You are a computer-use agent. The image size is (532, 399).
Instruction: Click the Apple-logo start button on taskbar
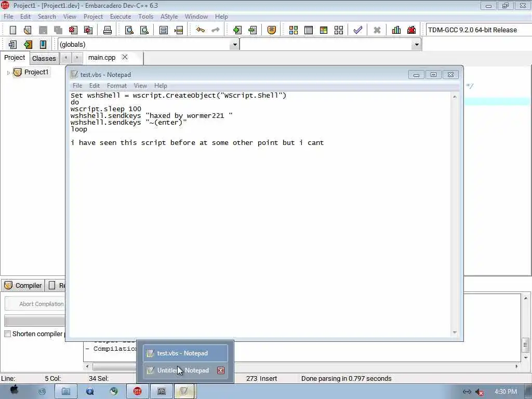click(14, 390)
